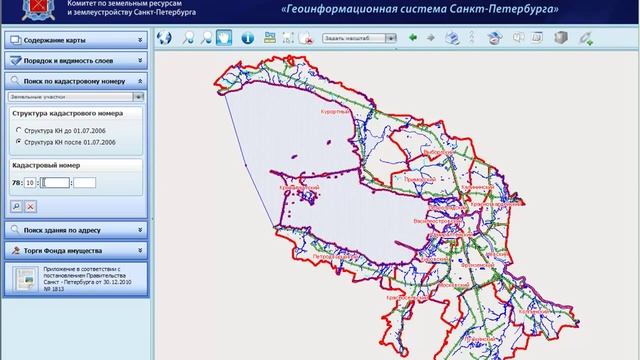This screenshot has height=360, width=640.
Task: Click the Структура кадастрового номера heading
Action: (68, 113)
